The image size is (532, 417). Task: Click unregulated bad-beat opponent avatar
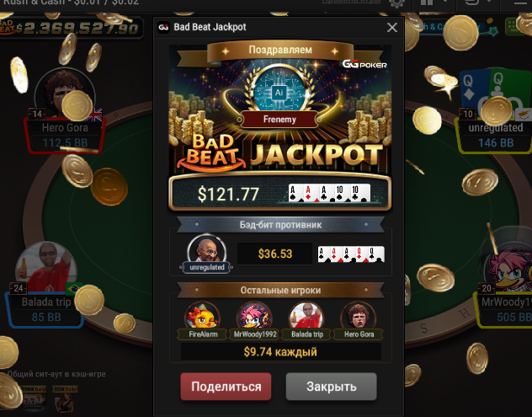coord(206,249)
